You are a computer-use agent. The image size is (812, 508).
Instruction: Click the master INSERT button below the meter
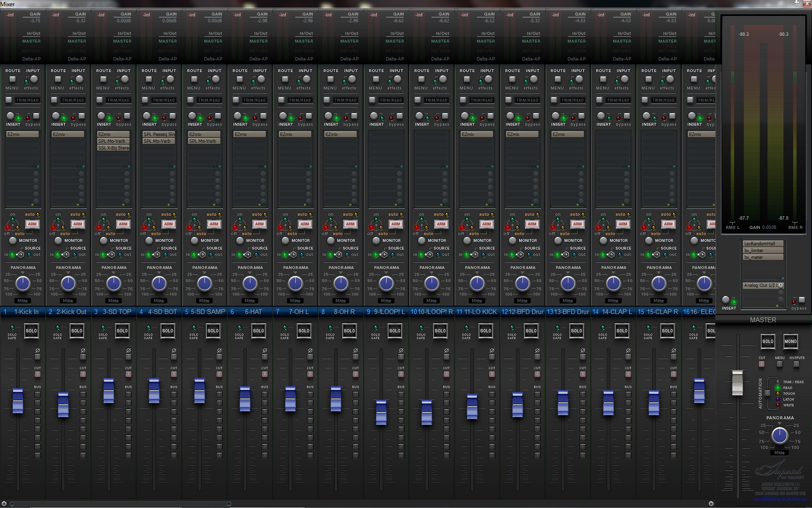[725, 300]
